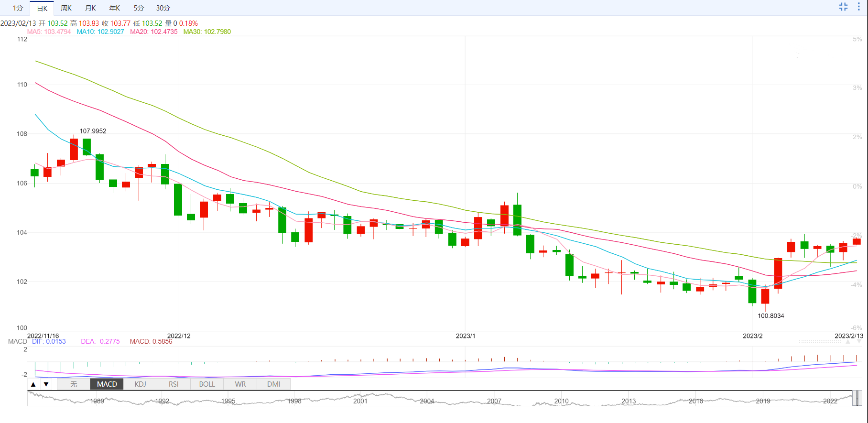868x423 pixels.
Task: Open the 30分 interval chart
Action: tap(163, 8)
